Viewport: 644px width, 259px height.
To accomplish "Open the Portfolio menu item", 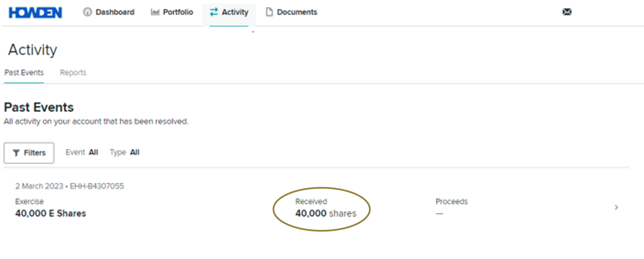I will 178,12.
